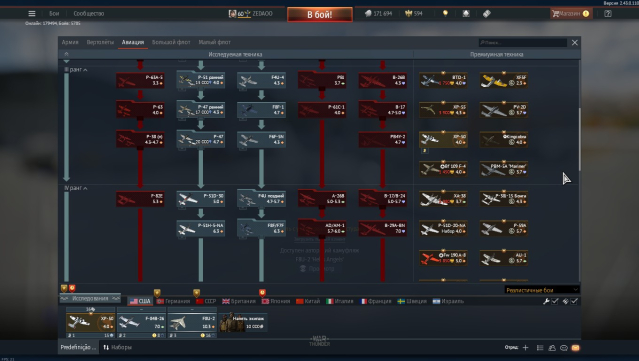Click the ticket items icon in top bar
The width and height of the screenshot is (639, 361).
point(487,13)
